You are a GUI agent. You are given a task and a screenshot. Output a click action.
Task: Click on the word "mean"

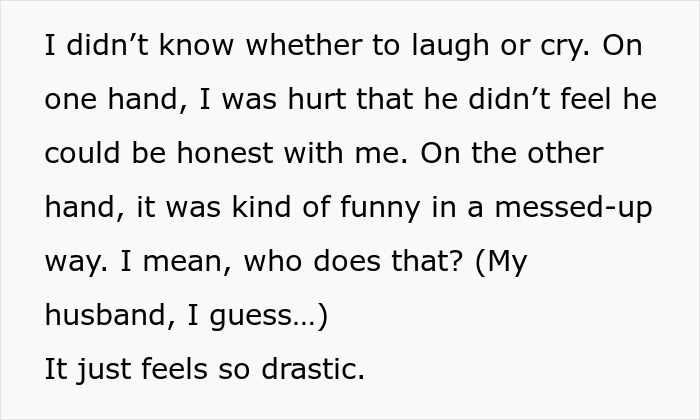(x=182, y=262)
